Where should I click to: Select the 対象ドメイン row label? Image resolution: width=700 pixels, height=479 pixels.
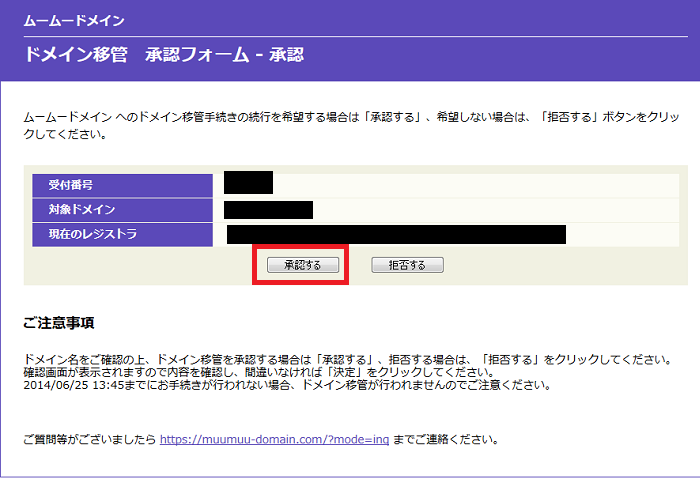pyautogui.click(x=122, y=210)
